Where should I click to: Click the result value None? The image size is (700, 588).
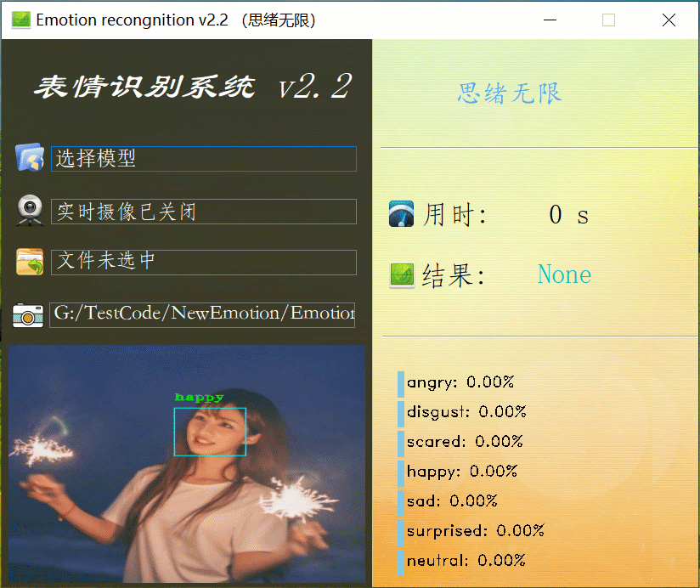564,274
